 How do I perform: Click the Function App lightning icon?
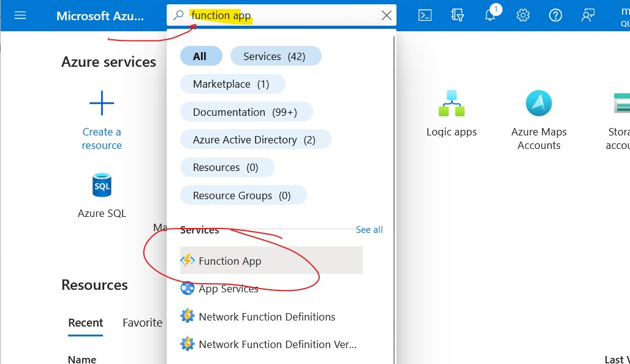[x=188, y=260]
